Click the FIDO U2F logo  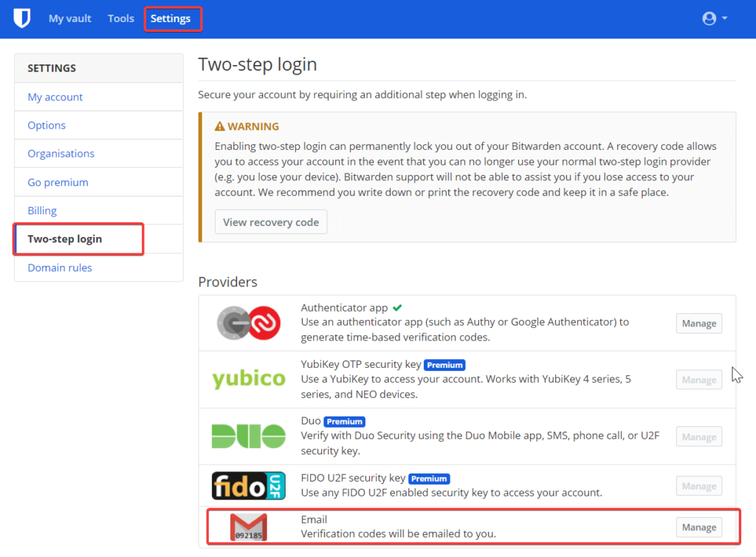(x=249, y=485)
